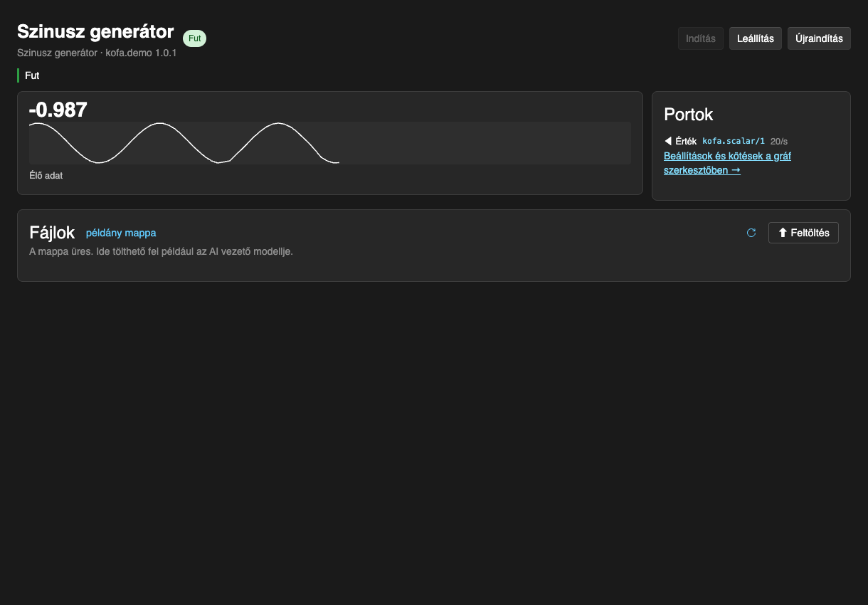Screen dimensions: 868x605
Task: Click the Leállítás button
Action: coord(756,38)
